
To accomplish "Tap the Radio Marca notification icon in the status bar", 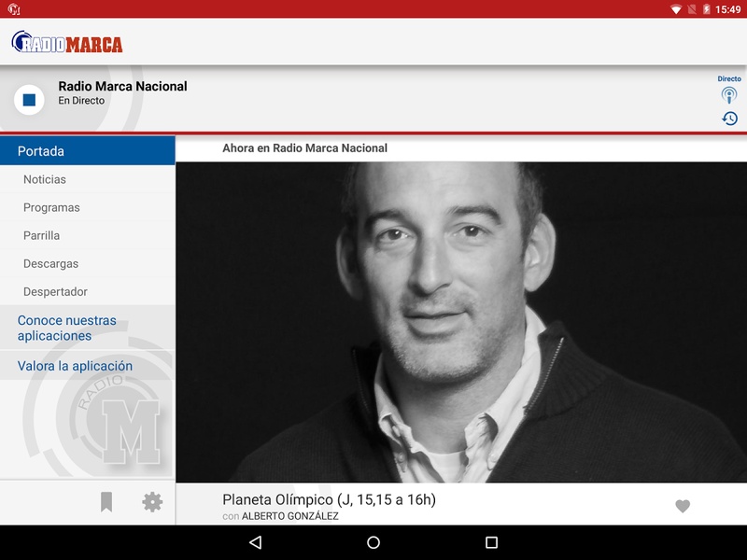I will coord(14,9).
